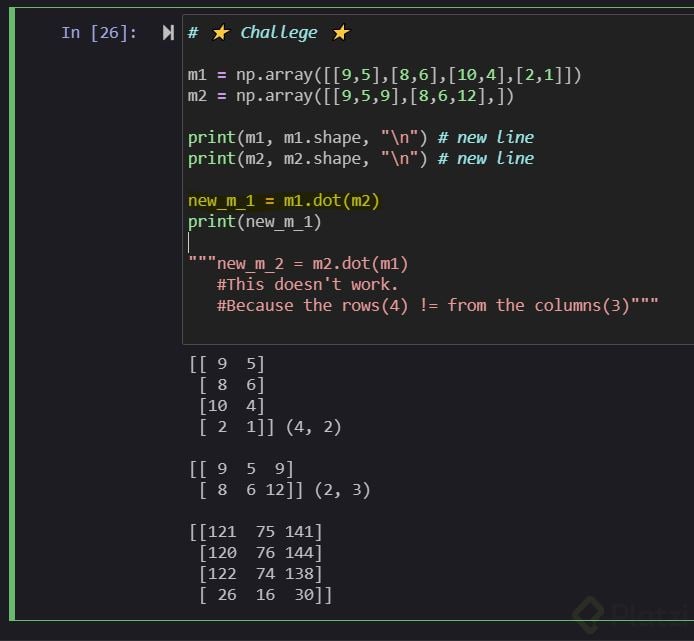Select the In [26] cell prompt
This screenshot has width=694, height=641.
click(99, 33)
